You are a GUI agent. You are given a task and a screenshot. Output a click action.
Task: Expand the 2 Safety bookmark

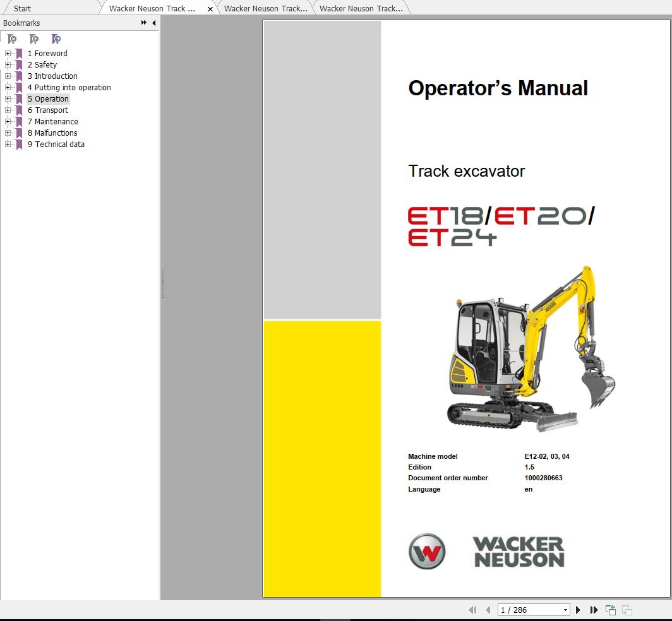(x=8, y=64)
